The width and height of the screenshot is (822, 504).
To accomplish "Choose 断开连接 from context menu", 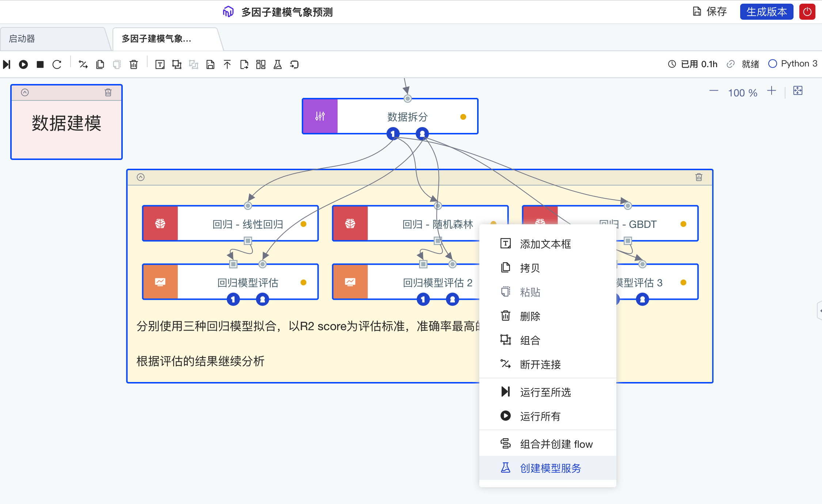I will [548, 364].
